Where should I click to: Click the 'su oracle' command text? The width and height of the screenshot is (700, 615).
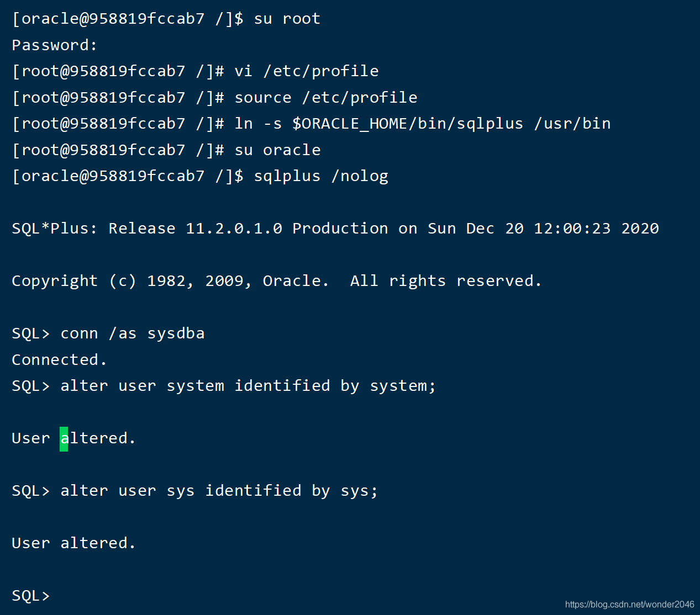[277, 150]
